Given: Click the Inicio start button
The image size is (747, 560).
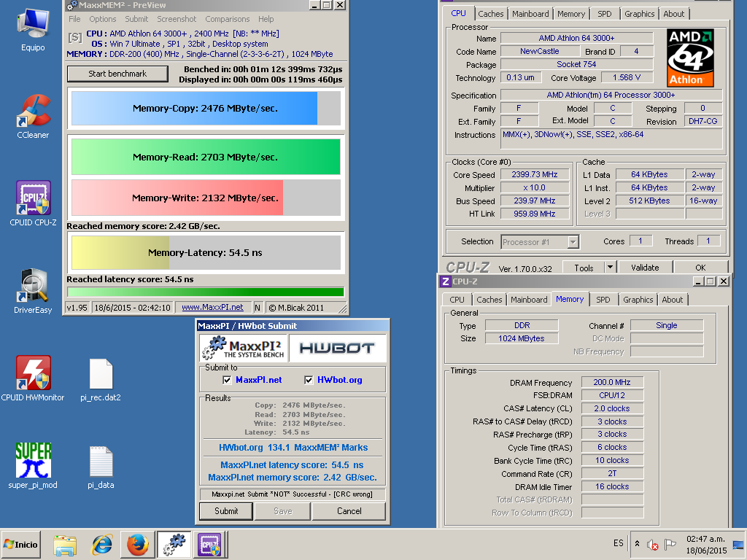Looking at the screenshot, I should (x=20, y=544).
